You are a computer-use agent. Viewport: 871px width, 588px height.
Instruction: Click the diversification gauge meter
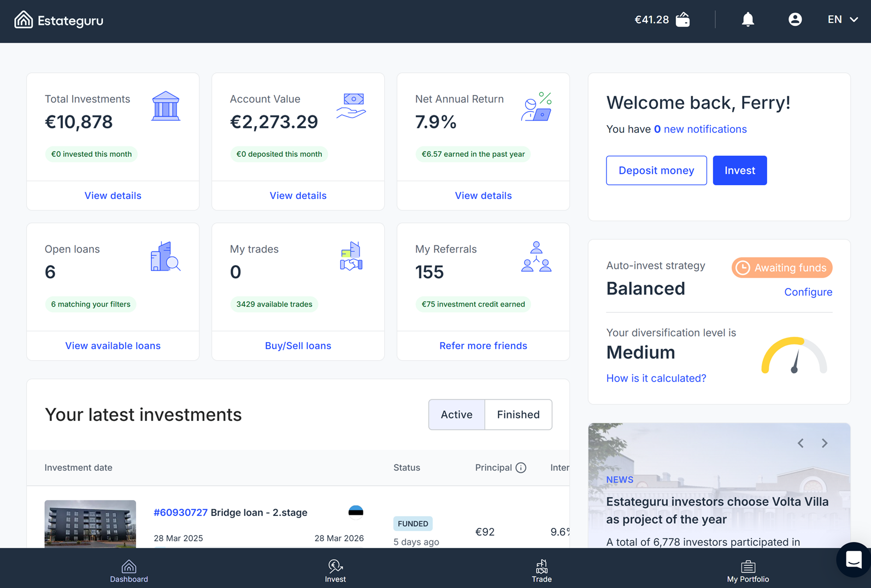794,356
